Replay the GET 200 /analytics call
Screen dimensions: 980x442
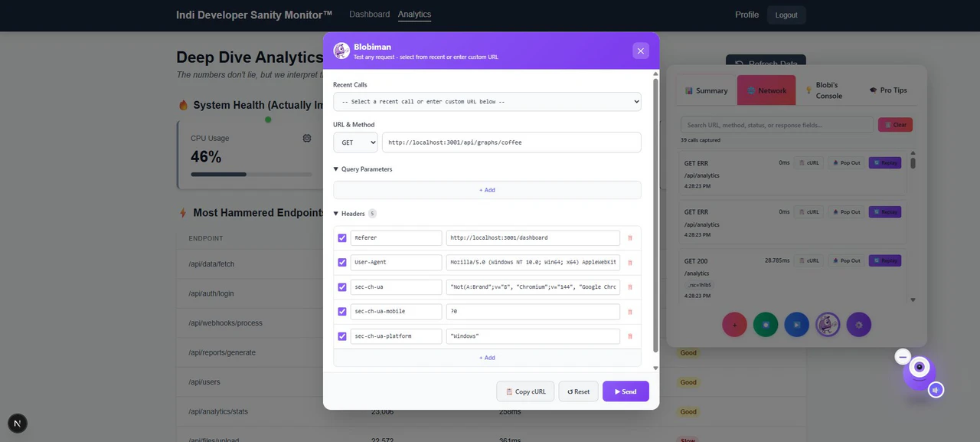[x=885, y=260]
